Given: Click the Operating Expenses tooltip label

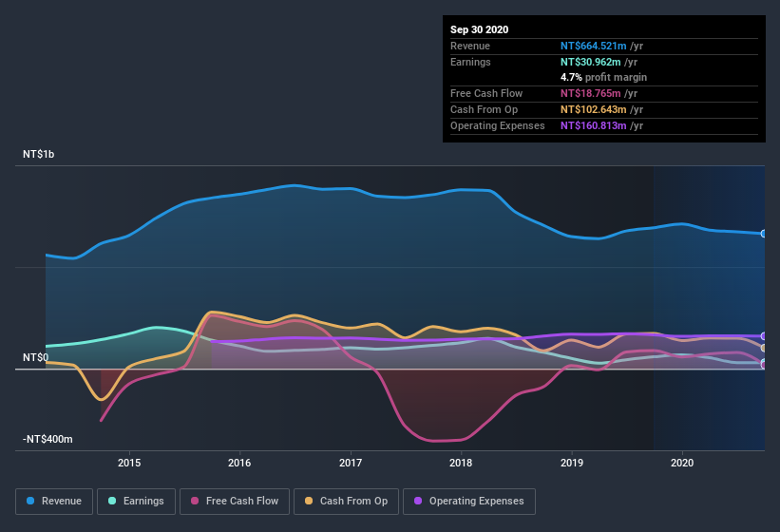Looking at the screenshot, I should 498,125.
